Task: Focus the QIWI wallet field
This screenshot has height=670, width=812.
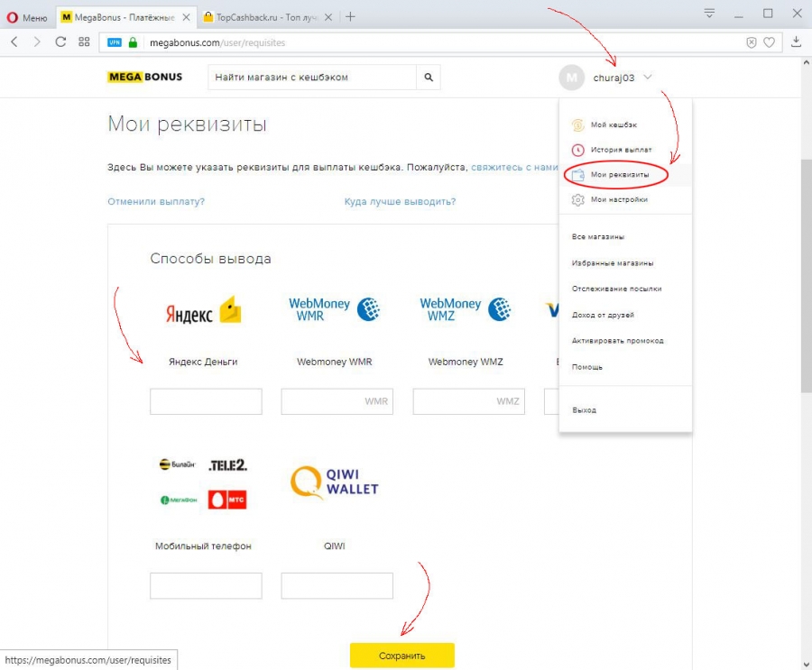Action: tap(337, 585)
